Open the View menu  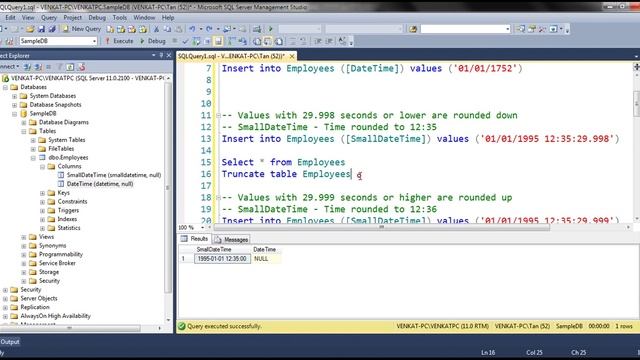[28, 18]
